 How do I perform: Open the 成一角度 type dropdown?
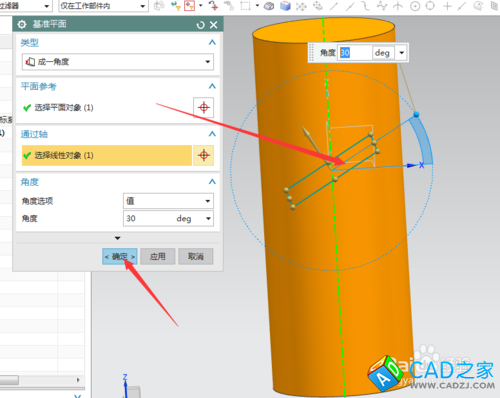[118, 62]
